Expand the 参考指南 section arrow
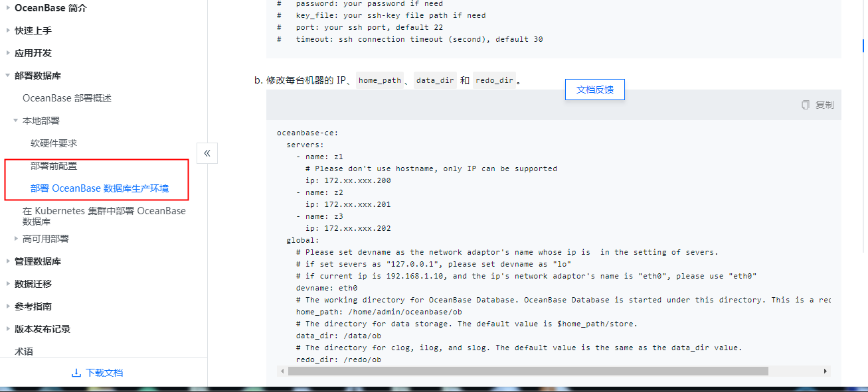Screen dimensions: 868x392 click(x=8, y=306)
